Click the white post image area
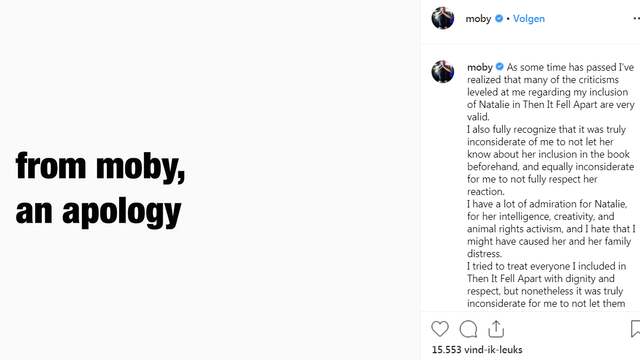 (x=209, y=180)
